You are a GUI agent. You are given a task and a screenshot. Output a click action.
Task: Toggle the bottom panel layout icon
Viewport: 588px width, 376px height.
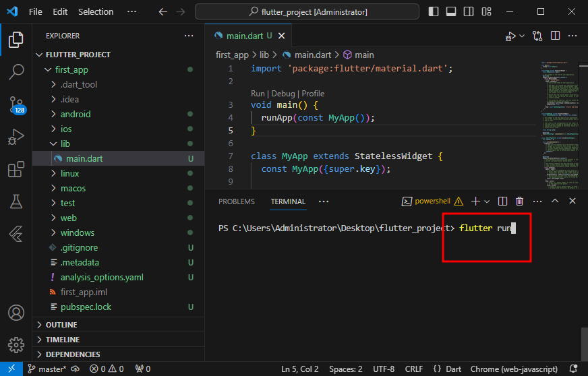[x=451, y=11]
